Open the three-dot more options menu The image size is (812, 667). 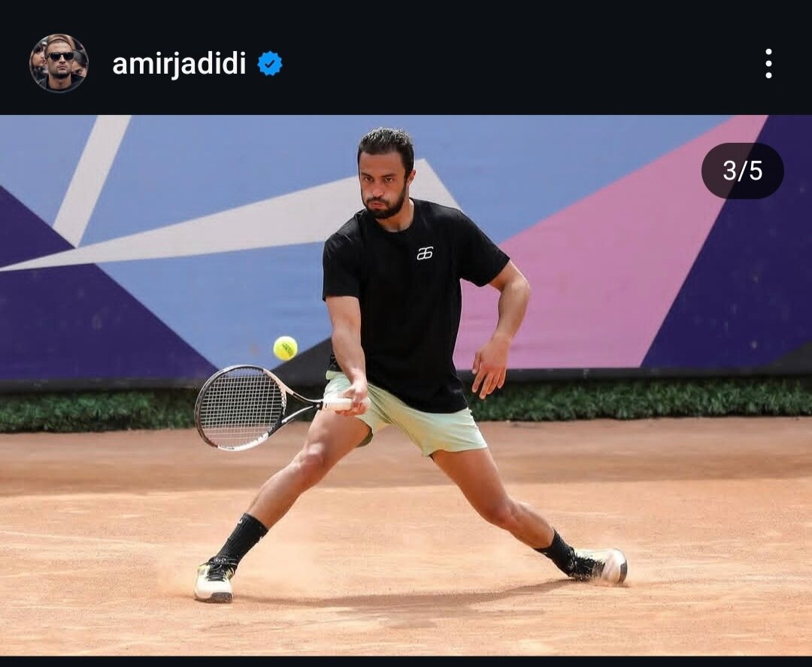tap(768, 64)
